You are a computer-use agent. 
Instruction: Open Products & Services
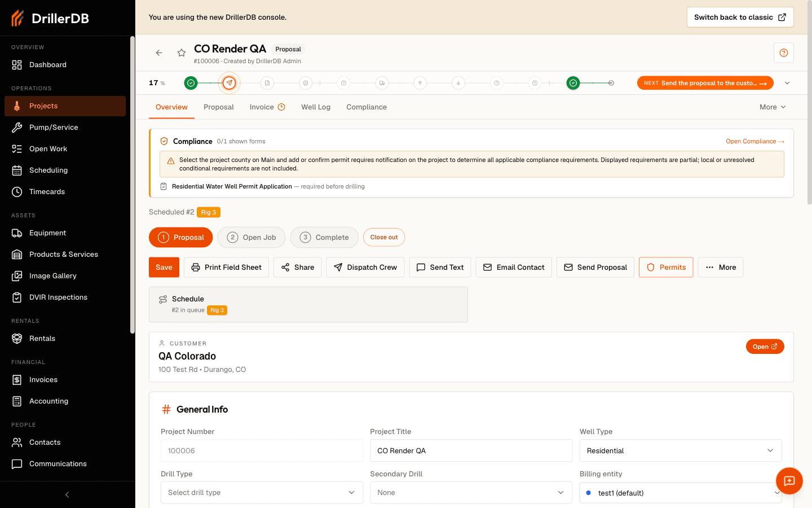pos(65,255)
